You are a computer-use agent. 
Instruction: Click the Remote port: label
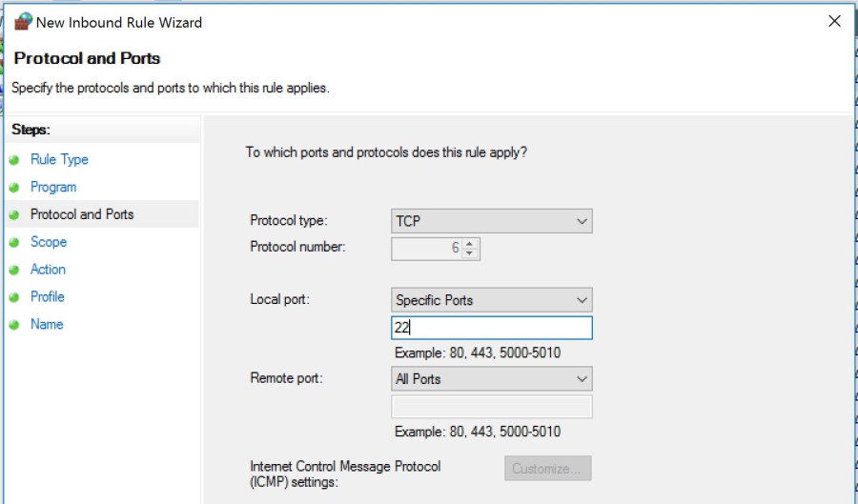tap(286, 378)
